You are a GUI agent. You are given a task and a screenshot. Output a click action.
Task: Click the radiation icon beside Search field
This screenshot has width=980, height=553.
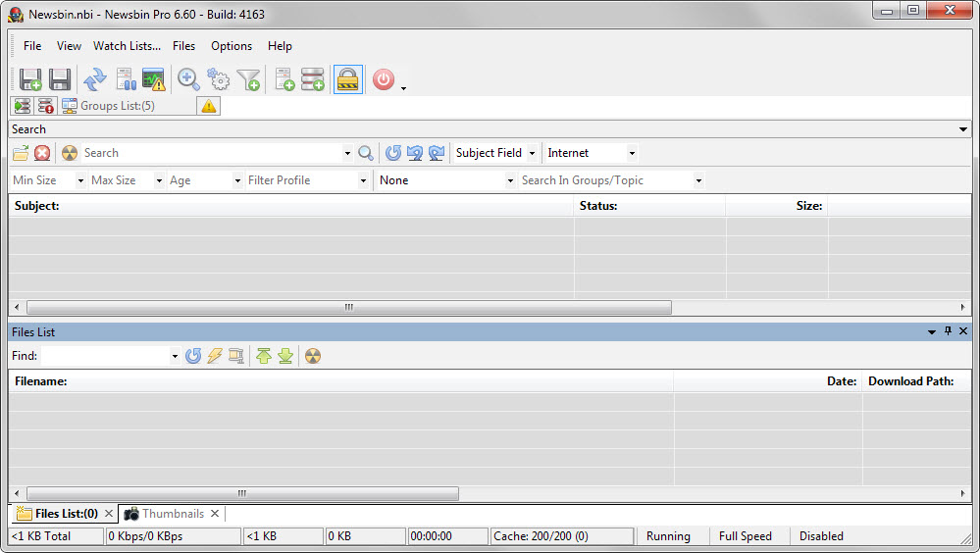70,153
